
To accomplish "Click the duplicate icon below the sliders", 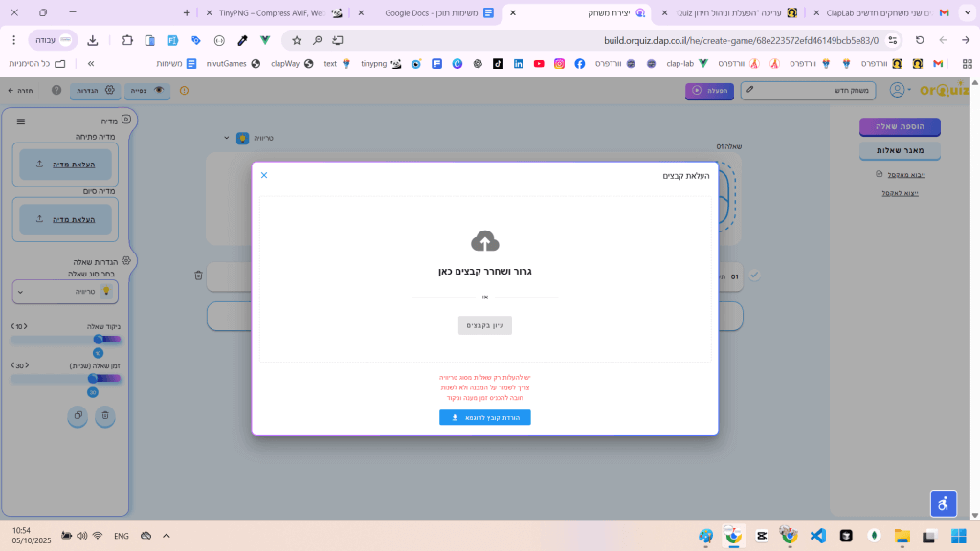I will (78, 416).
